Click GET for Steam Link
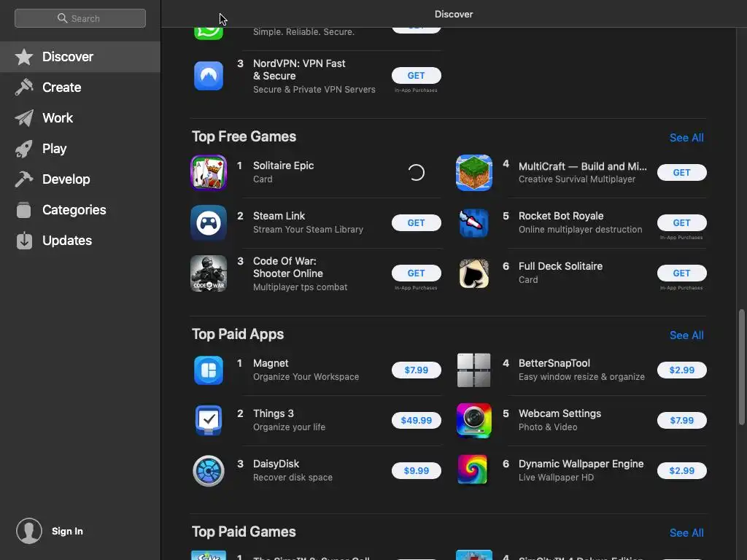Image resolution: width=747 pixels, height=560 pixels. click(x=417, y=223)
